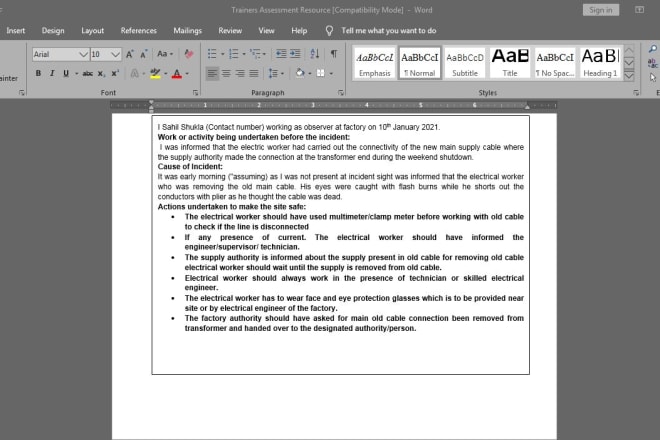Click Tell me what you want to do box
Screen dimensions: 660x440
pos(389,31)
